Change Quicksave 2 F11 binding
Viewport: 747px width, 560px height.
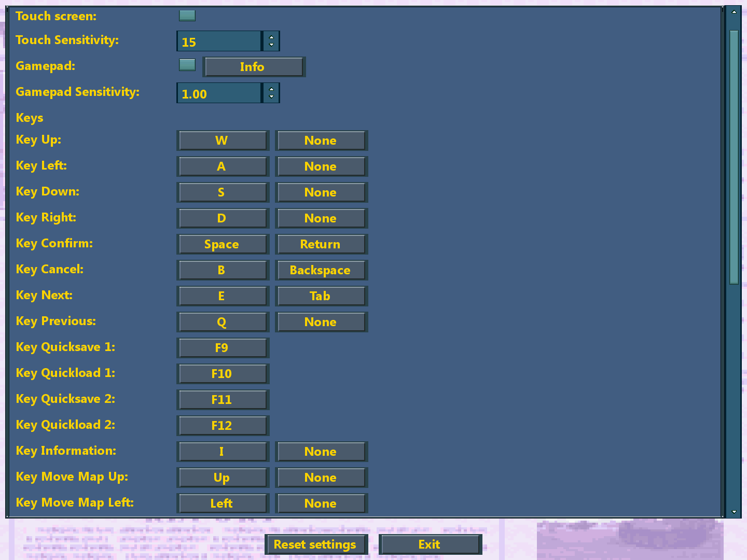223,400
